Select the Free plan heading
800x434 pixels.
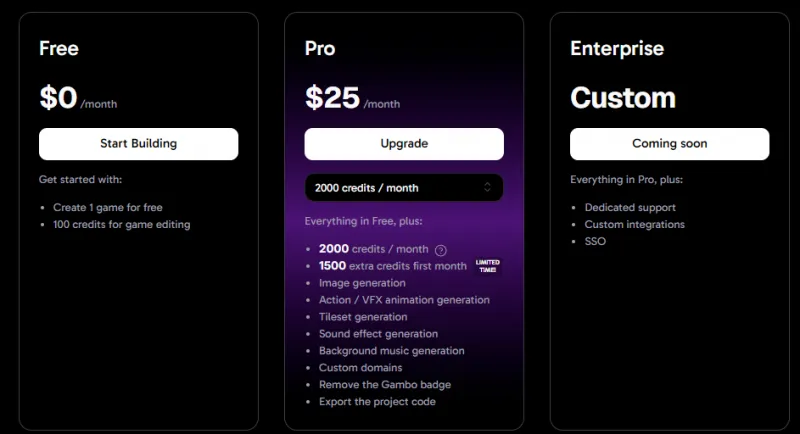(59, 48)
